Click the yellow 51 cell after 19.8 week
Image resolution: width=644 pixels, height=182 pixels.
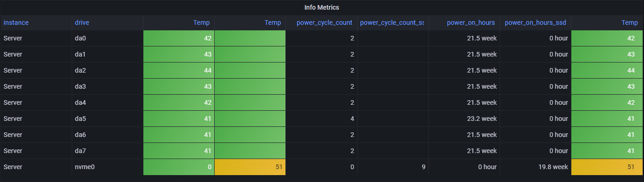pyautogui.click(x=607, y=167)
